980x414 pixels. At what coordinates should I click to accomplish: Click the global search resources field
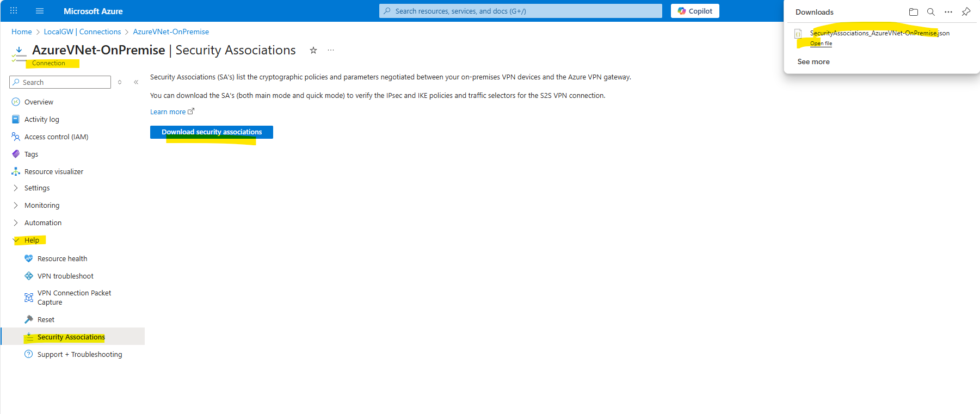tap(521, 11)
